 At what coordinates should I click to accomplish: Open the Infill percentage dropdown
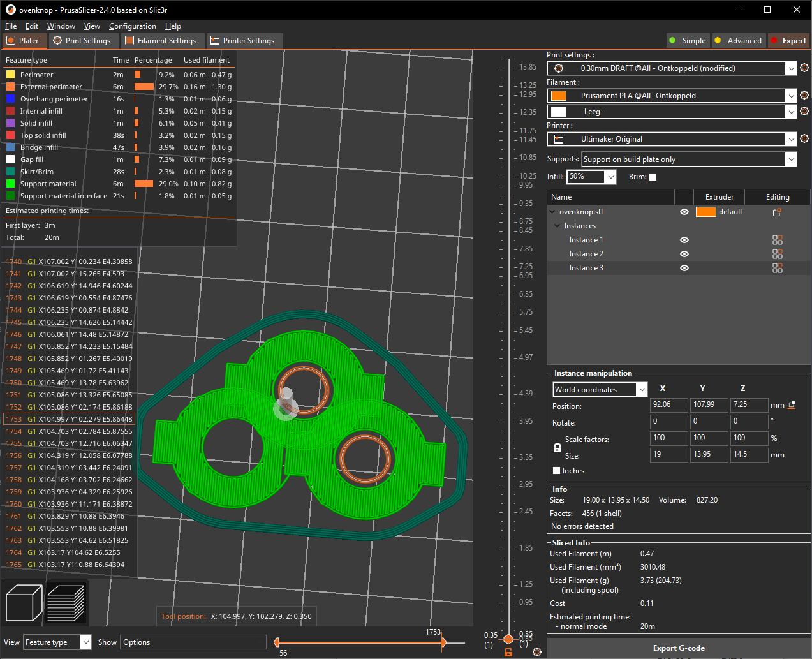coord(610,177)
